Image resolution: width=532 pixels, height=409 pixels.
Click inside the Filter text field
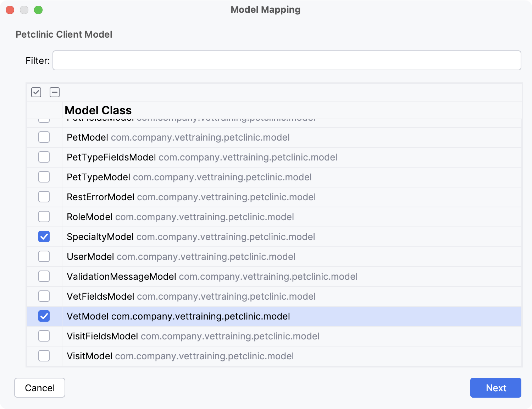[287, 60]
